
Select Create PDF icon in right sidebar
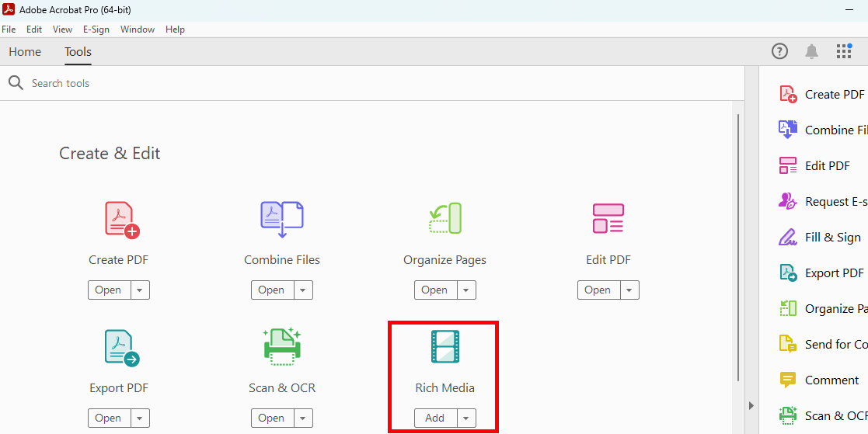pos(788,95)
